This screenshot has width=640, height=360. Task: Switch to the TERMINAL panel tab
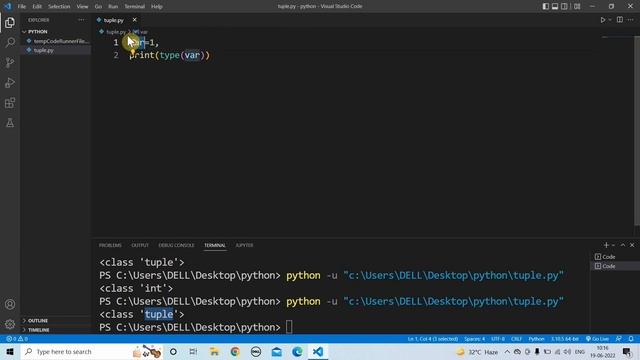(215, 245)
